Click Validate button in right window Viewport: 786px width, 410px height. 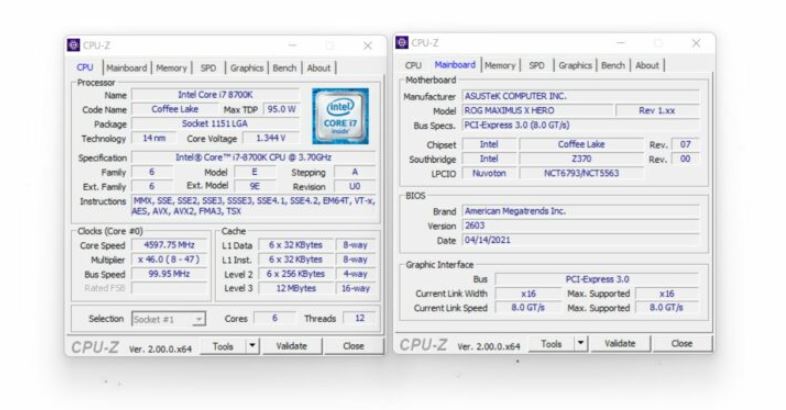[x=620, y=343]
